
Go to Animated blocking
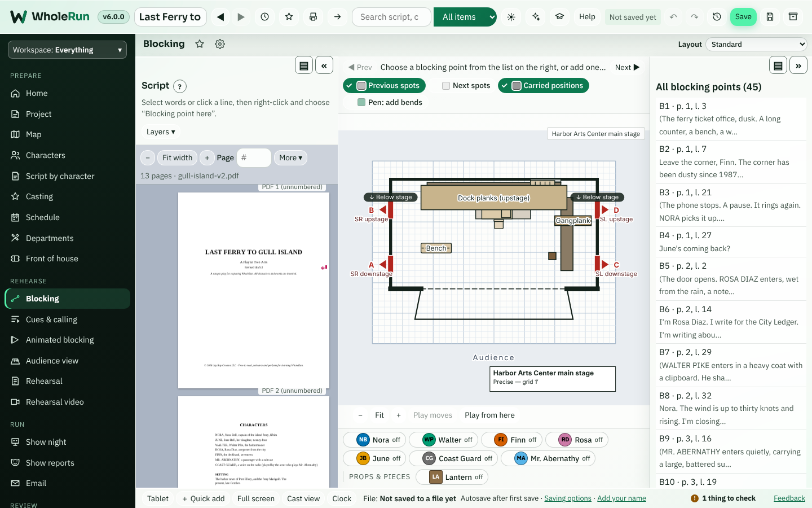click(x=68, y=340)
